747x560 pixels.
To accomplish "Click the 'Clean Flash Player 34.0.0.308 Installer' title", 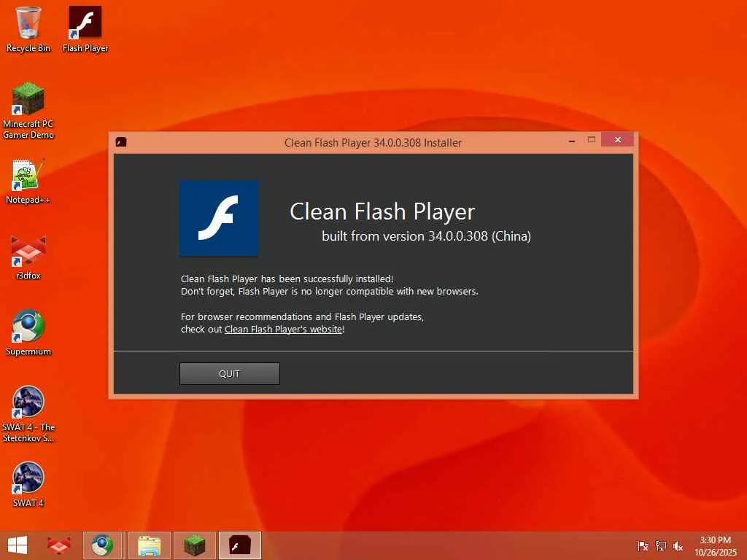I will click(373, 143).
